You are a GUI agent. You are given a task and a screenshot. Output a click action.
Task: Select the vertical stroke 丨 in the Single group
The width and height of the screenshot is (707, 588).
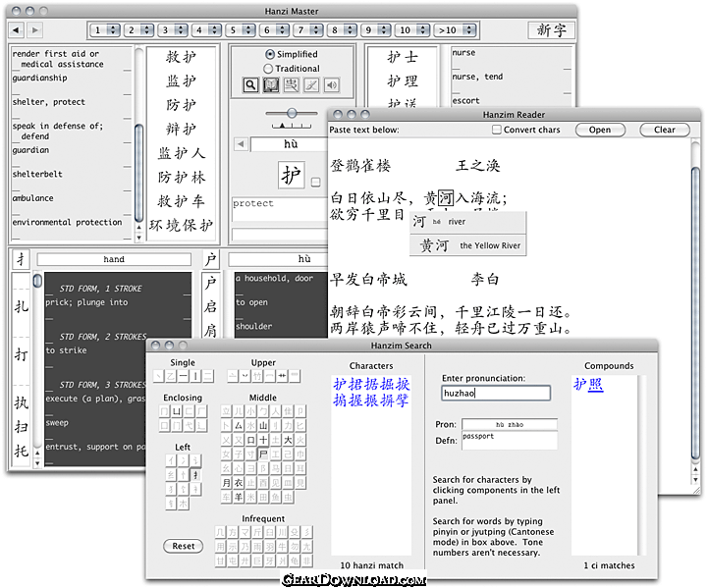point(195,376)
